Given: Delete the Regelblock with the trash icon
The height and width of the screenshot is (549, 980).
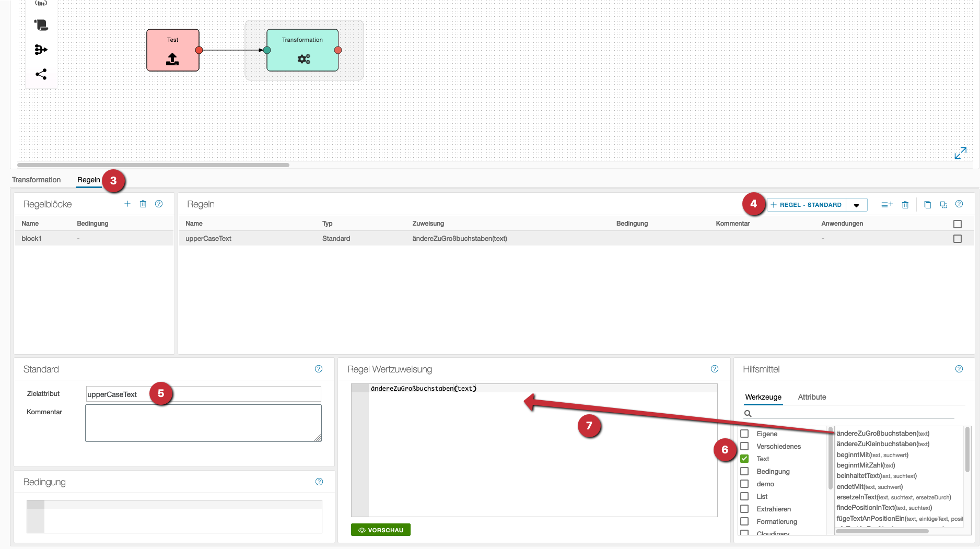Looking at the screenshot, I should point(143,204).
